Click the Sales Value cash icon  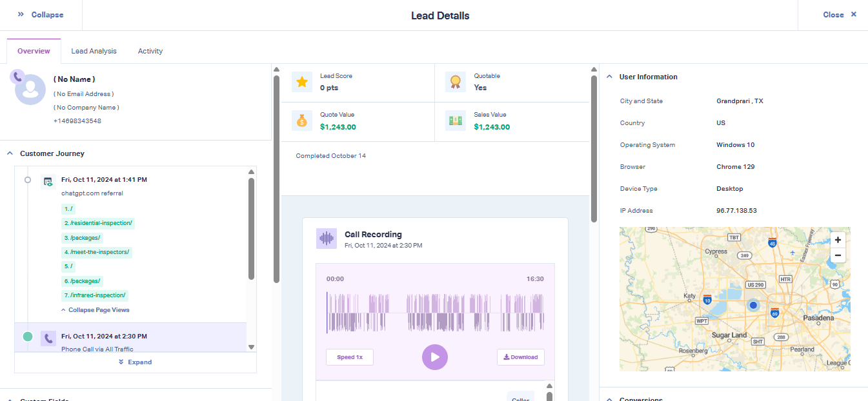tap(456, 121)
